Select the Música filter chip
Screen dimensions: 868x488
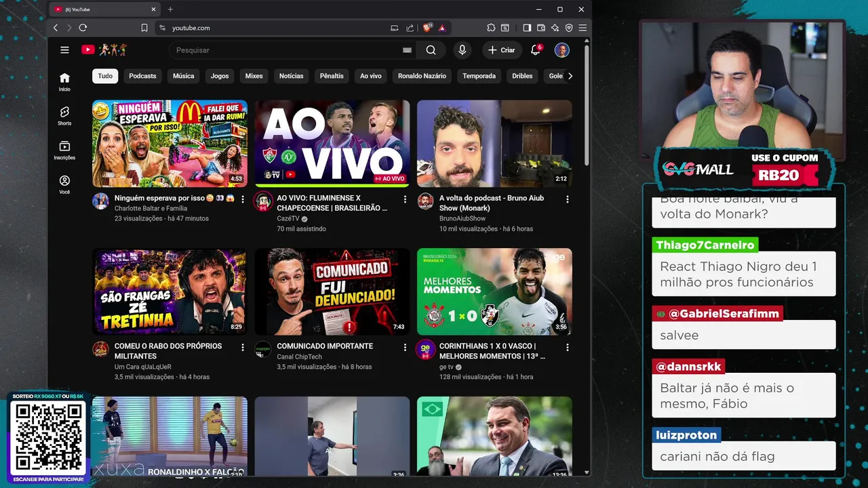183,76
